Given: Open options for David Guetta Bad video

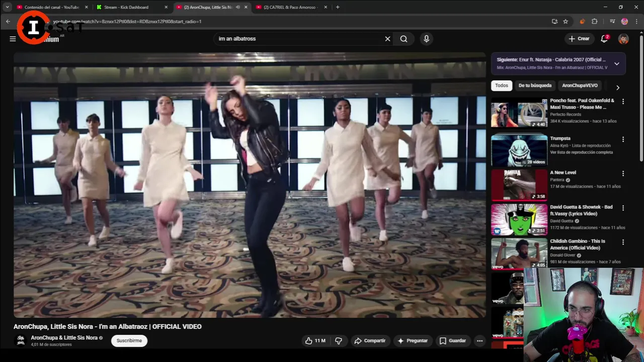Looking at the screenshot, I should (x=623, y=208).
